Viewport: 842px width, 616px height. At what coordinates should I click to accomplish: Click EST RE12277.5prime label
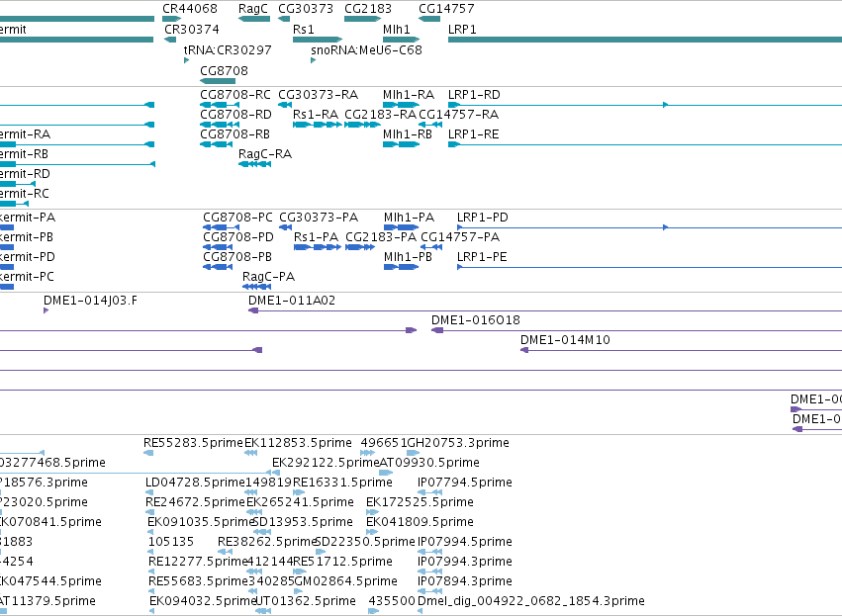(x=198, y=563)
